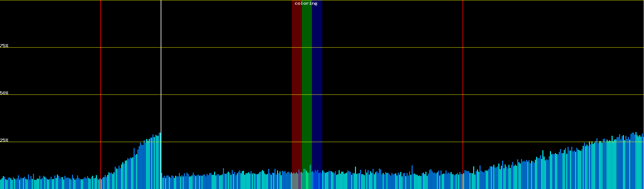Viewport: 644px width, 189px height.
Task: Click the 50% axis label
Action: 4,93
